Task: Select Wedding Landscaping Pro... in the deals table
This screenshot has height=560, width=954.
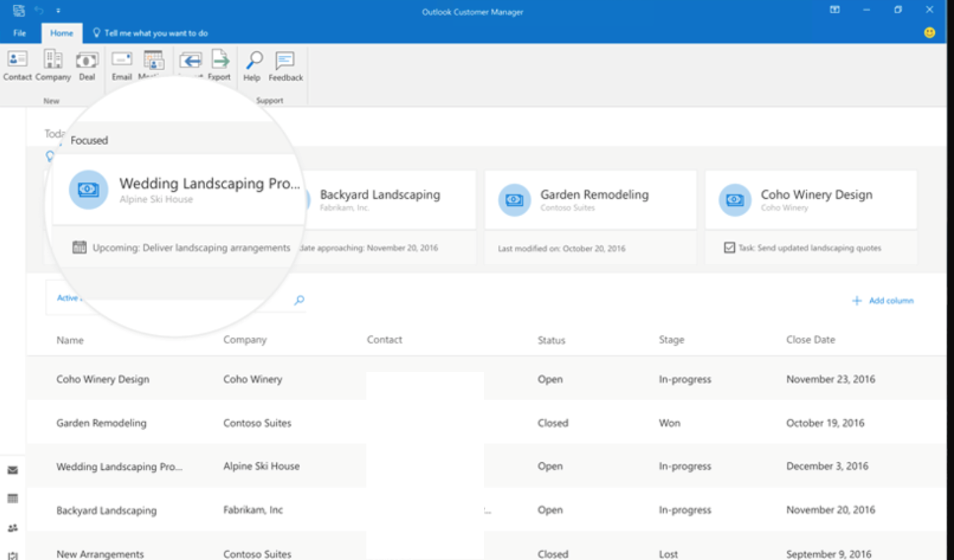Action: (119, 467)
